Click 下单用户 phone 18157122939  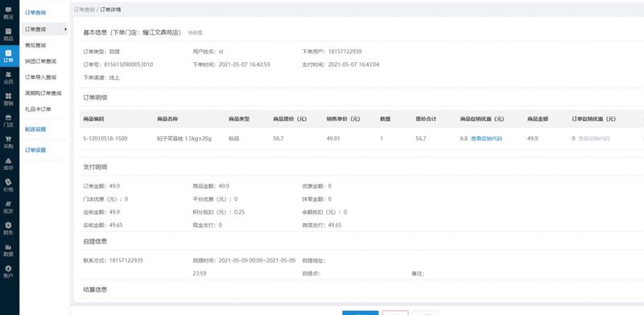point(345,52)
